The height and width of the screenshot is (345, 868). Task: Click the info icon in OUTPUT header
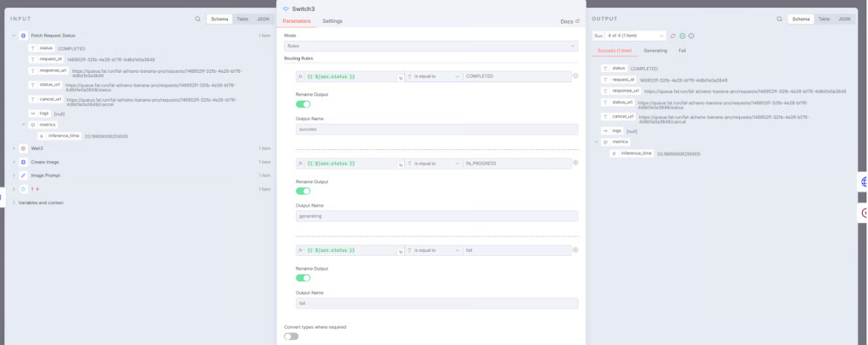pos(692,36)
